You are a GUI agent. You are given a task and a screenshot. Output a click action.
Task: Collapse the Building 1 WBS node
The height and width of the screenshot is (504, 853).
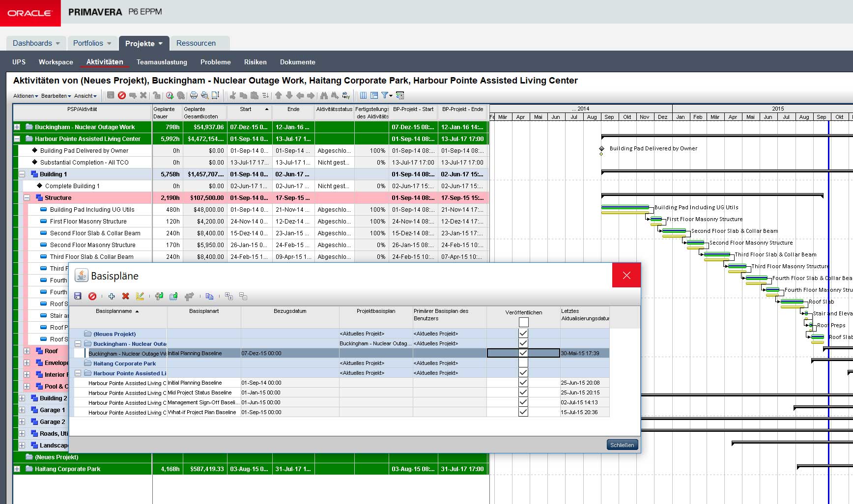point(22,174)
